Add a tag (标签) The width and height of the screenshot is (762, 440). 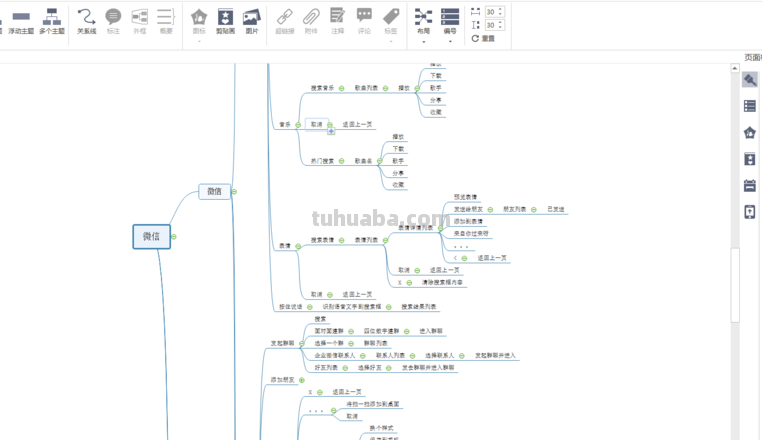[391, 22]
